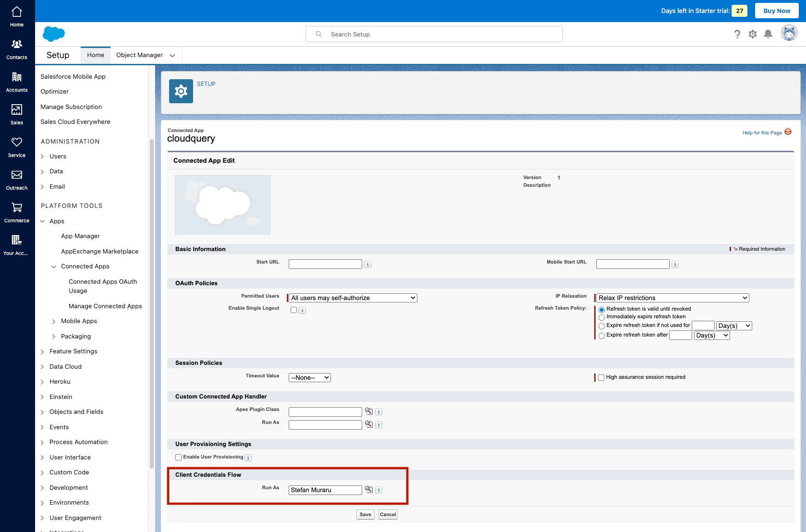
Task: Select Expire refresh token after option
Action: click(x=601, y=336)
